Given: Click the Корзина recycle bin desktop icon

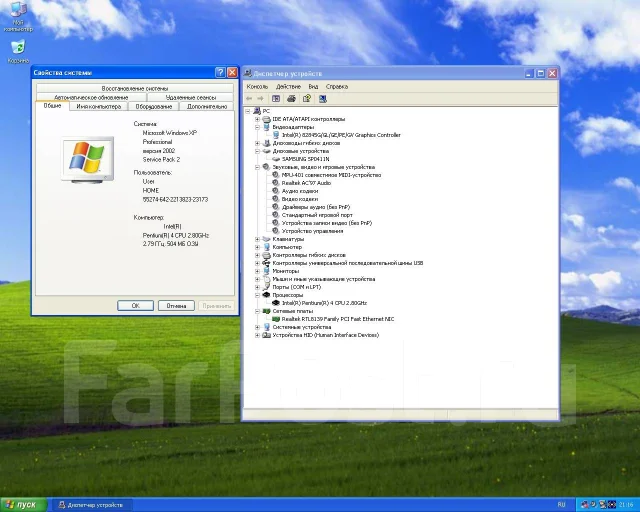Looking at the screenshot, I should click(x=18, y=51).
